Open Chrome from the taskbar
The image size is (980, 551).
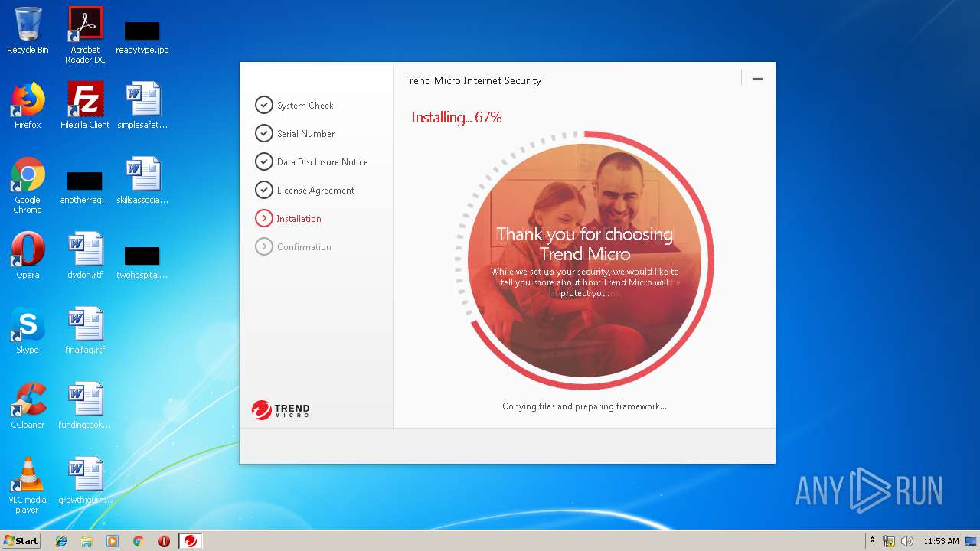138,541
